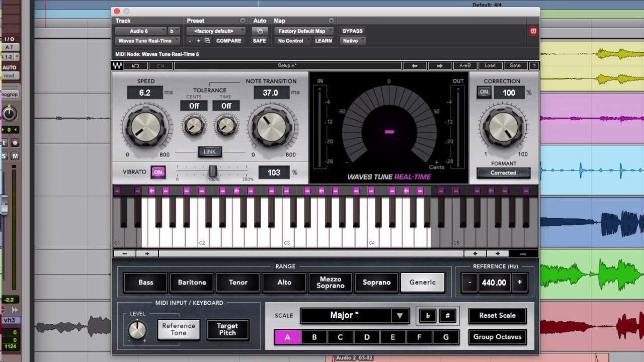Click Group Octaves button
644x362 pixels.
tap(497, 337)
